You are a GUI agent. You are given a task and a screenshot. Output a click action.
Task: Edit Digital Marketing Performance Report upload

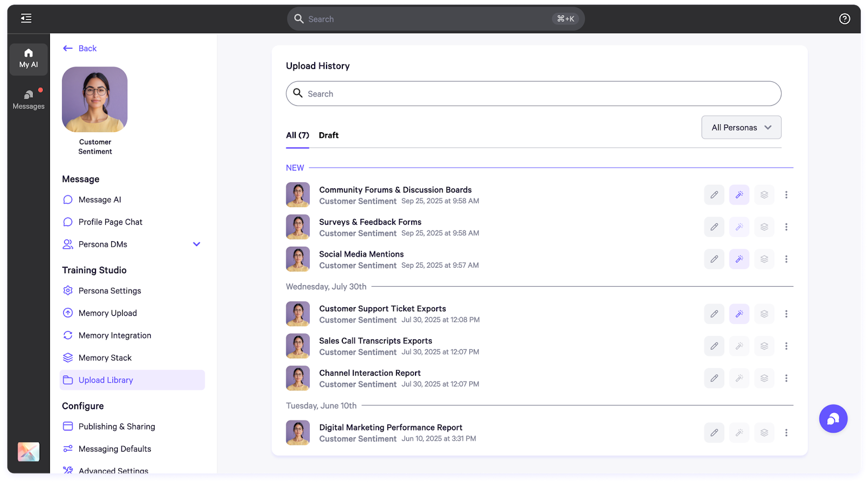pos(714,433)
